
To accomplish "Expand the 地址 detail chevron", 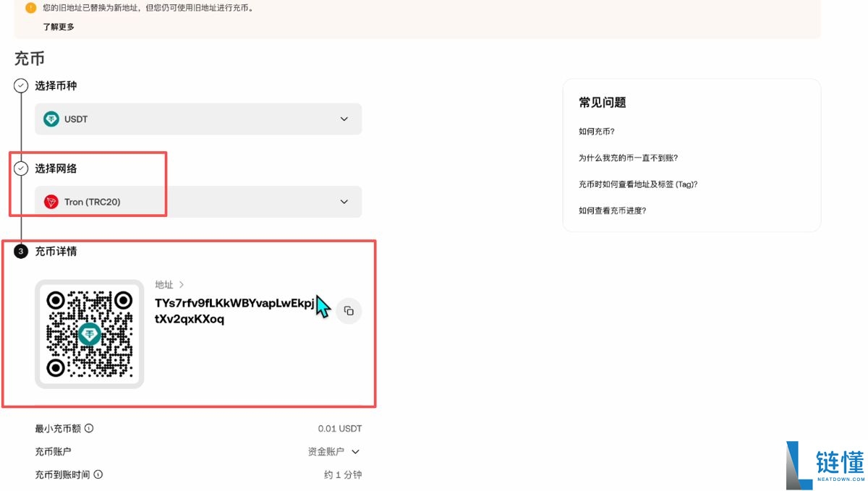I will click(x=180, y=284).
